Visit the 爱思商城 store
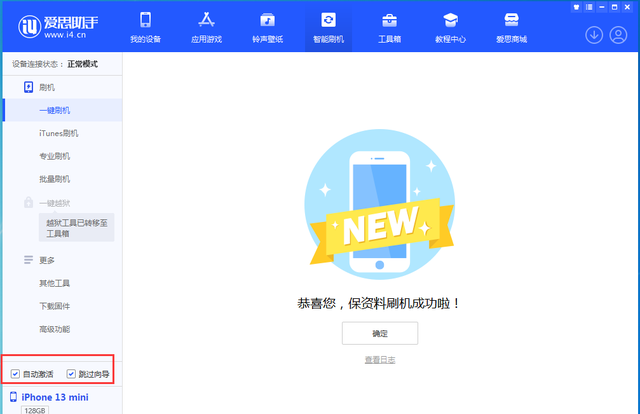Screen dimensions: 640x414 click(511, 27)
